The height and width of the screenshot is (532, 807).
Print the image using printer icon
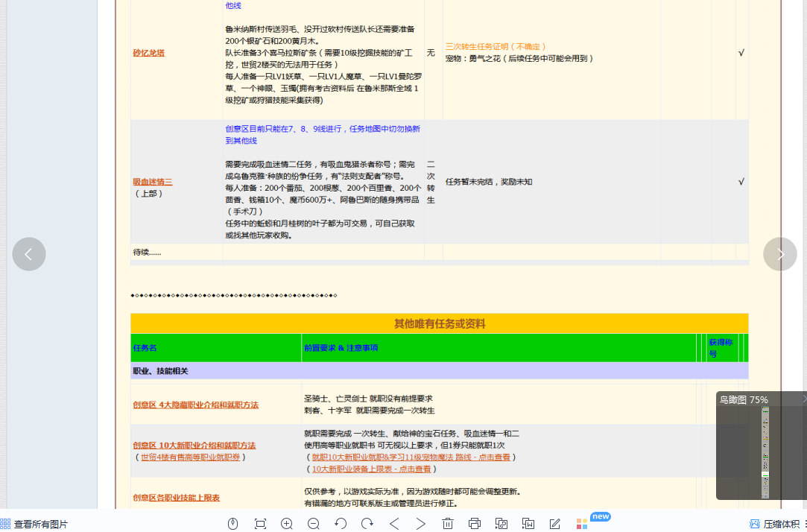[475, 524]
